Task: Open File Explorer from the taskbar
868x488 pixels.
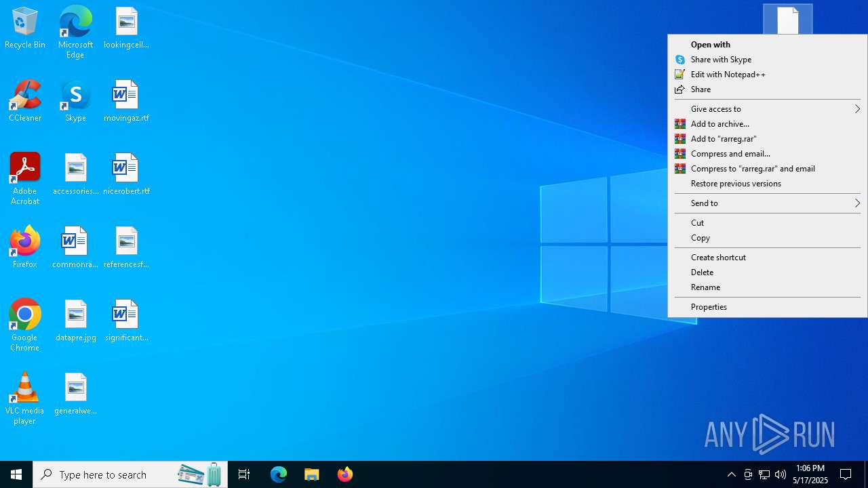Action: [312, 474]
